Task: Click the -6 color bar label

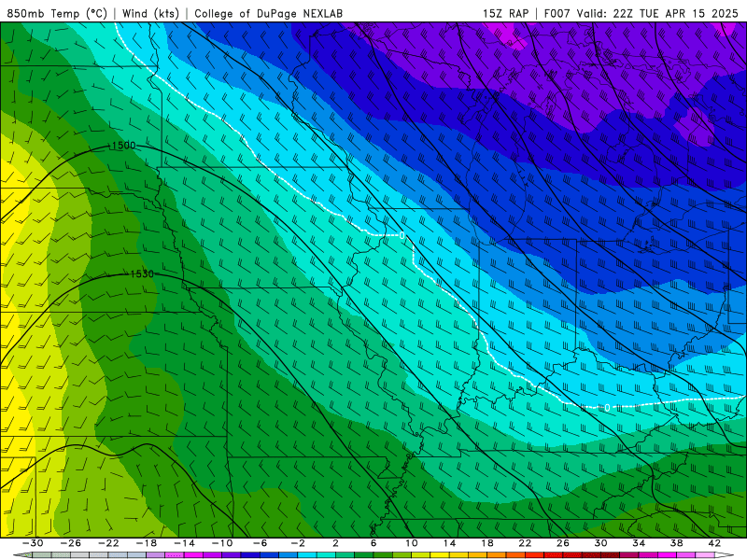Action: 261,543
